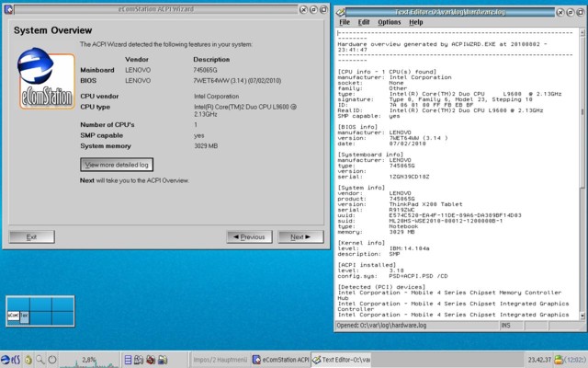This screenshot has height=368, width=588.
Task: Click the folder-with-drive tray icon
Action: click(163, 360)
